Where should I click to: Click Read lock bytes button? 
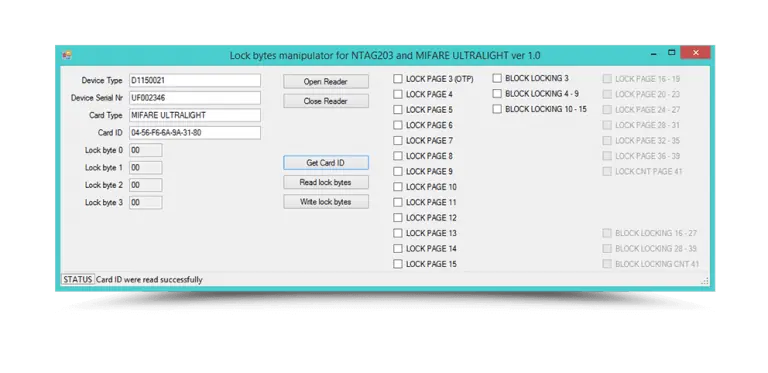tap(326, 183)
